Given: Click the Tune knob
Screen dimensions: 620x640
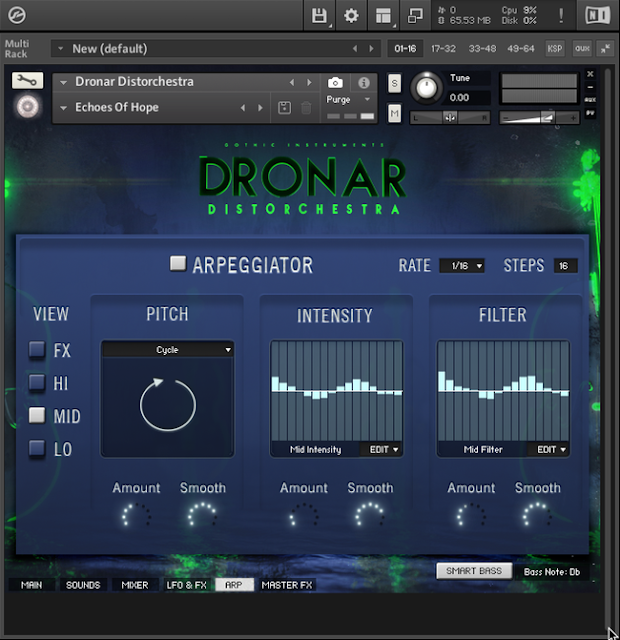Looking at the screenshot, I should [x=426, y=87].
